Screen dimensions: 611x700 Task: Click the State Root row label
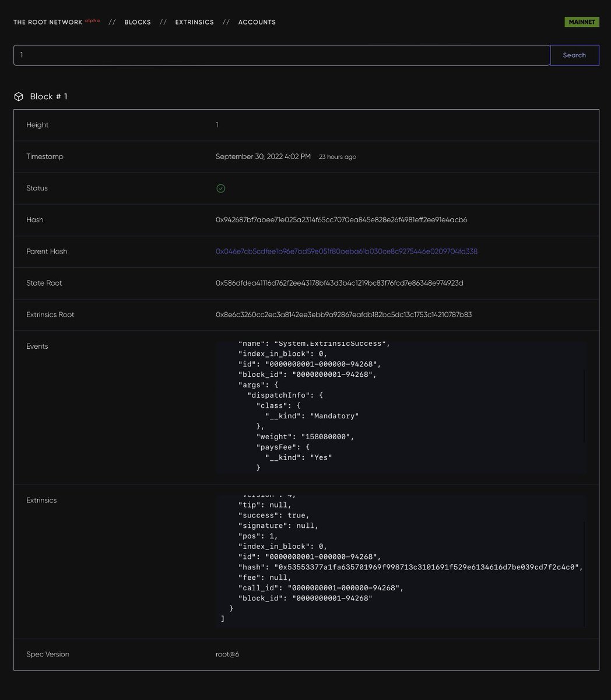pos(44,283)
